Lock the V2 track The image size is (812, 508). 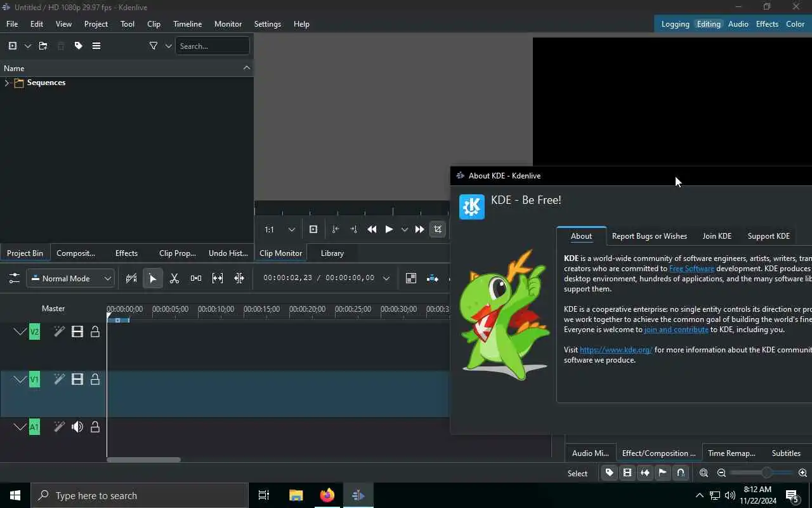pyautogui.click(x=95, y=331)
